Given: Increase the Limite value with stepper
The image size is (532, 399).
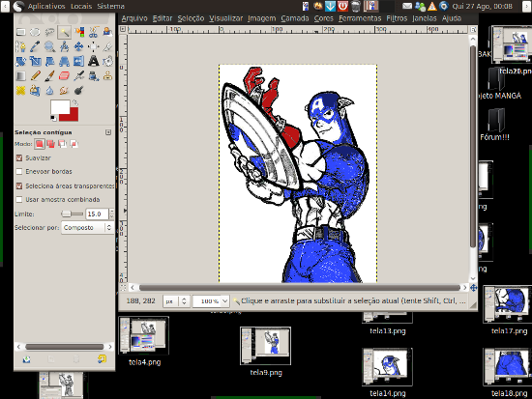Looking at the screenshot, I should (111, 212).
